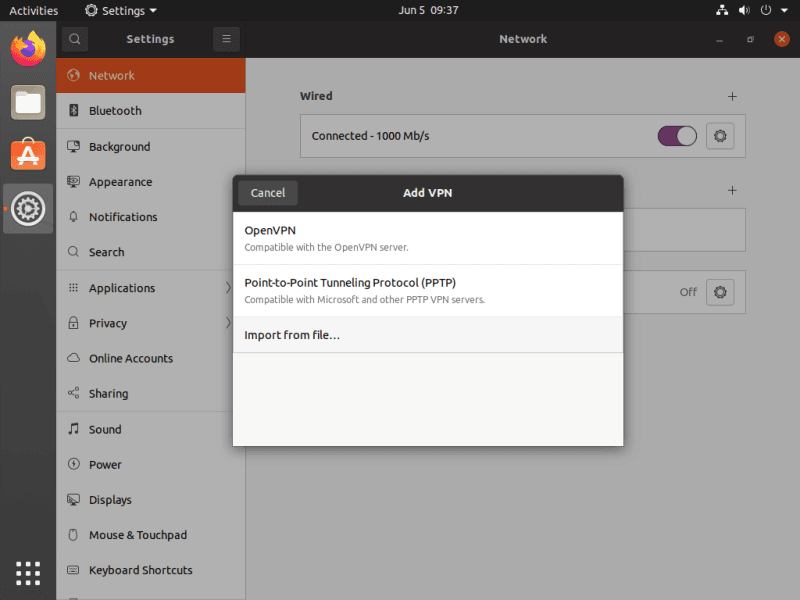Click the add VPN plus icon
The width and height of the screenshot is (800, 600).
tap(732, 190)
